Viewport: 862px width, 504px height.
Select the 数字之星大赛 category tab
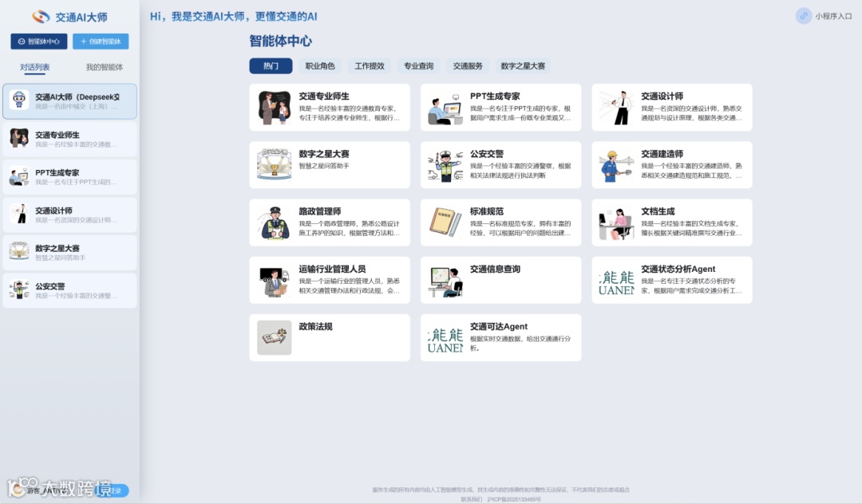[523, 66]
